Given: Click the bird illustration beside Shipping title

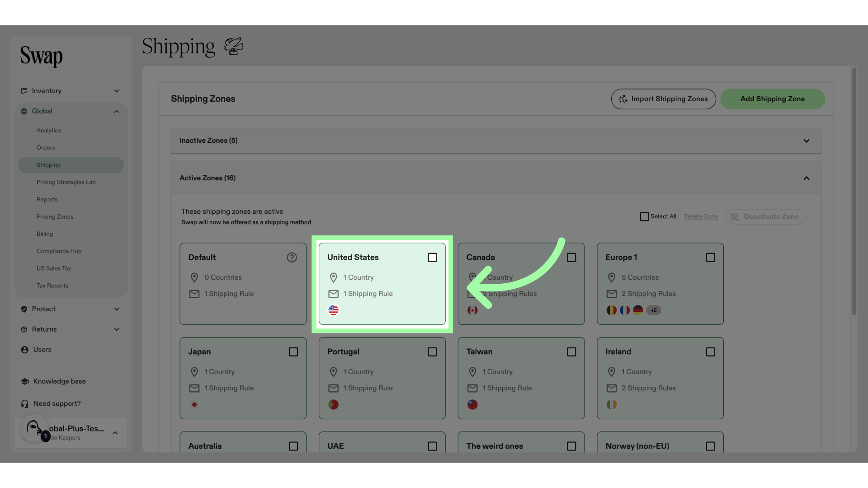Looking at the screenshot, I should tap(233, 46).
